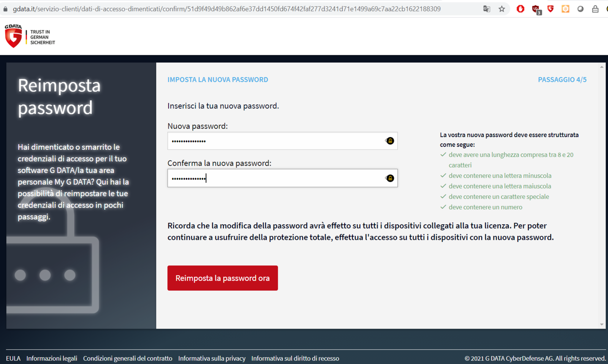Click 'deve contenere un numero' requirement
The image size is (608, 364).
point(486,207)
